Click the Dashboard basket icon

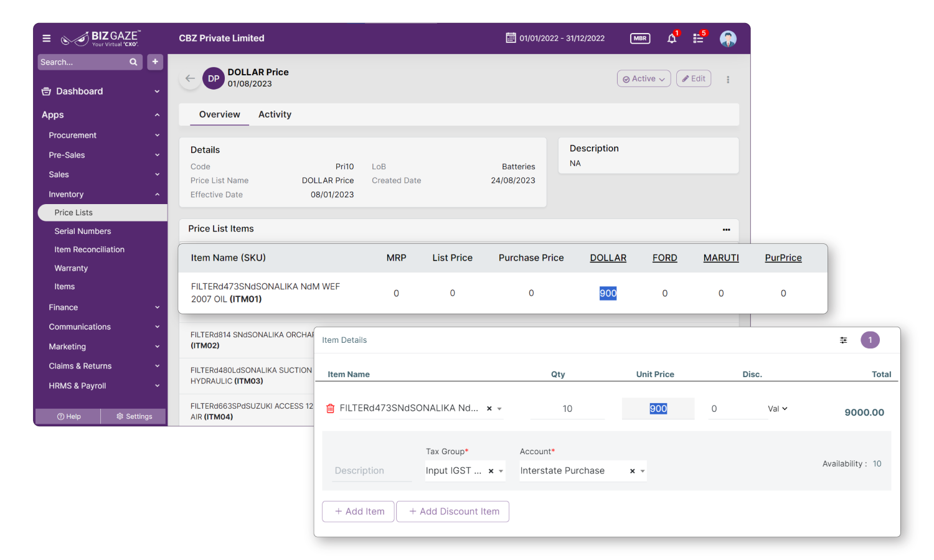point(46,91)
